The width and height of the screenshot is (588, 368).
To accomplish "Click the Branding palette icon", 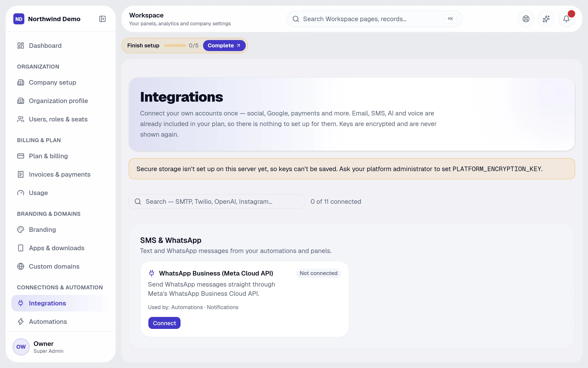I will click(21, 230).
